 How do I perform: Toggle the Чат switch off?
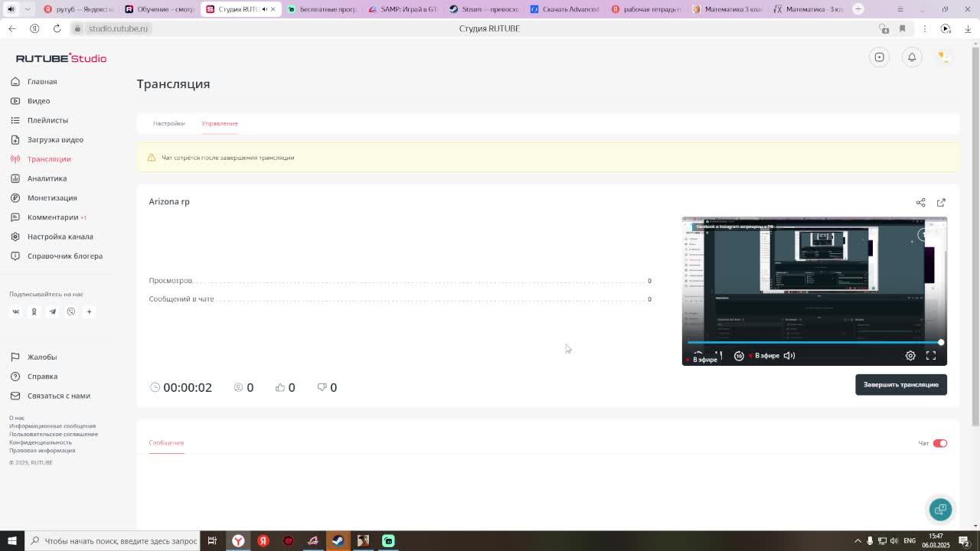[940, 443]
